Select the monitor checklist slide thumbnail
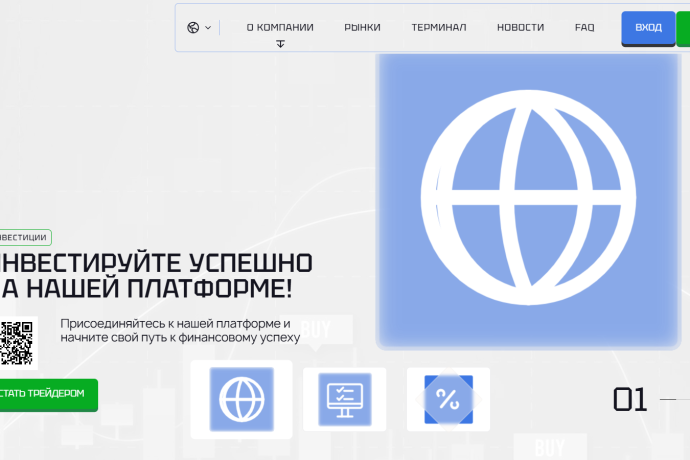 [x=345, y=399]
